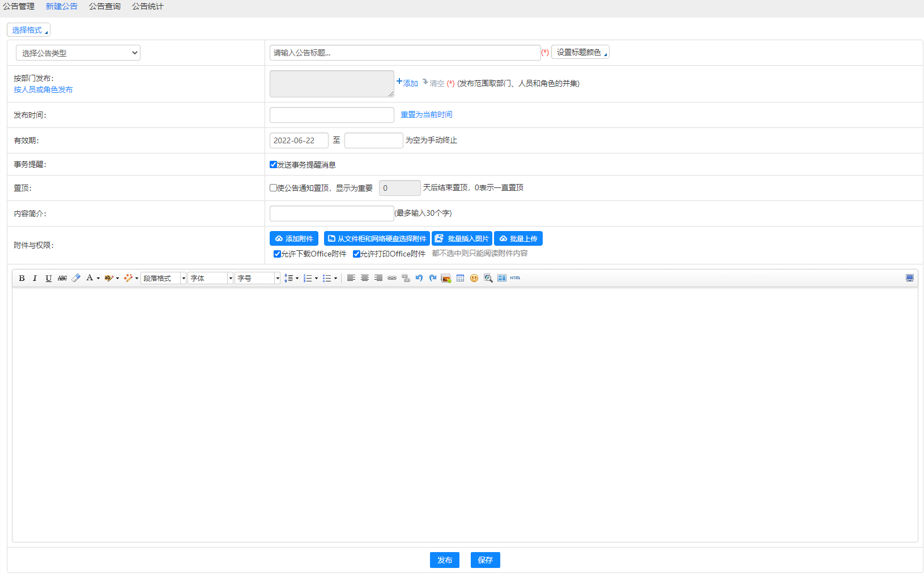The height and width of the screenshot is (577, 924).
Task: Open the 设置标题颜色 title color picker
Action: [580, 52]
